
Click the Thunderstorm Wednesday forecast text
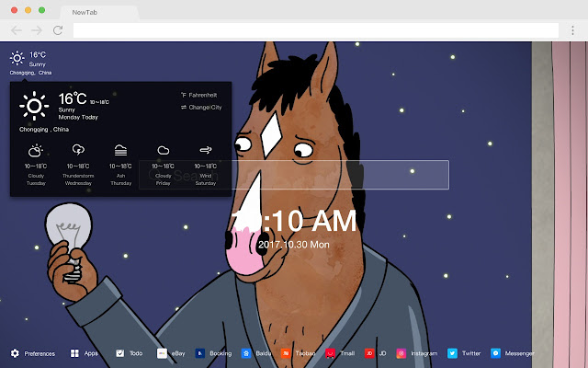pos(78,179)
